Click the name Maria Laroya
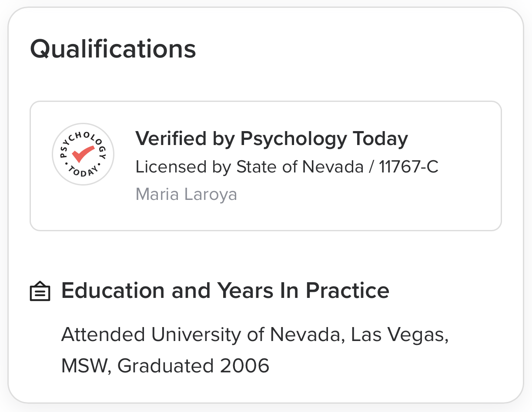Image resolution: width=532 pixels, height=412 pixels. (x=186, y=194)
